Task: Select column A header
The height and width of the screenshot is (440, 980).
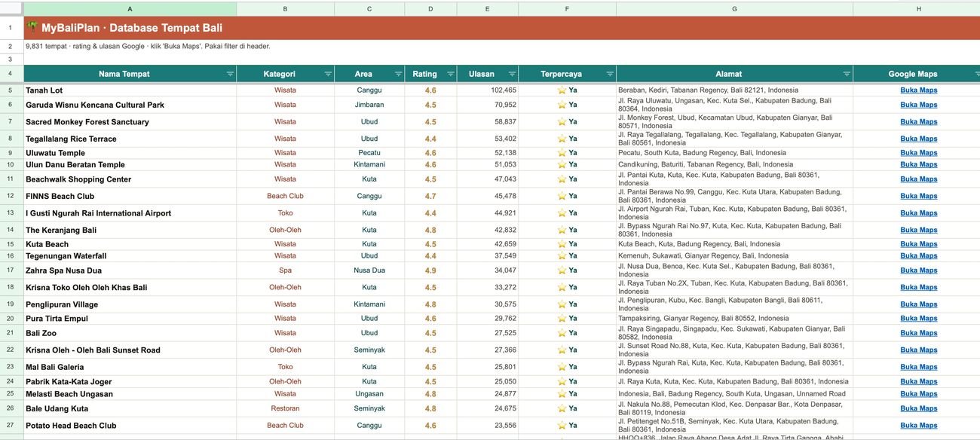Action: [130, 9]
